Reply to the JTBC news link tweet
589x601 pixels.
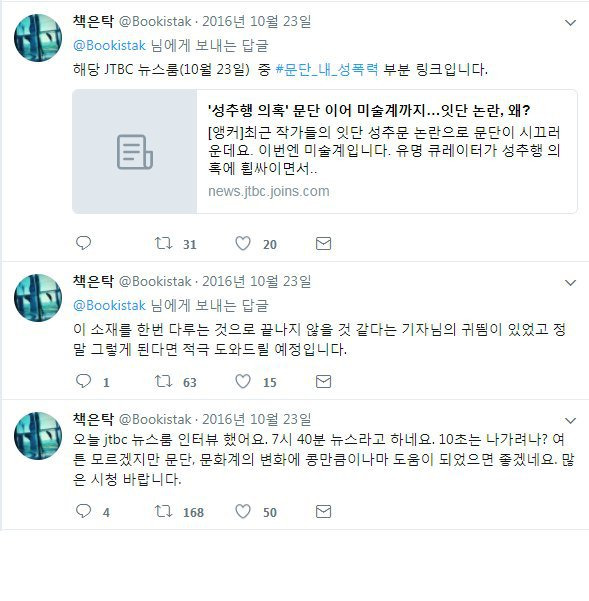pos(83,243)
